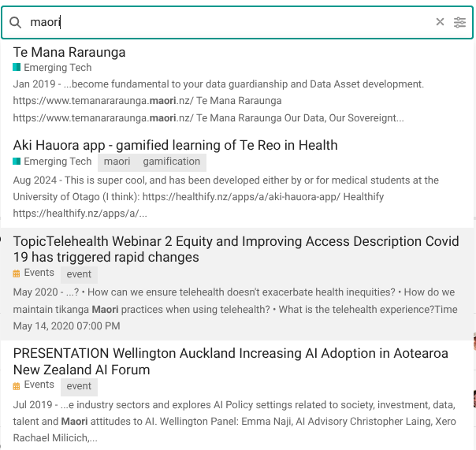
Task: Click the Events calendar icon under Telehealth Webinar
Action: point(17,273)
